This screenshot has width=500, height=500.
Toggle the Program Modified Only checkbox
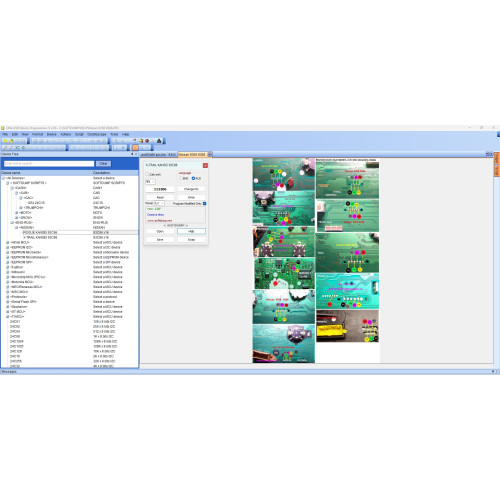point(204,203)
